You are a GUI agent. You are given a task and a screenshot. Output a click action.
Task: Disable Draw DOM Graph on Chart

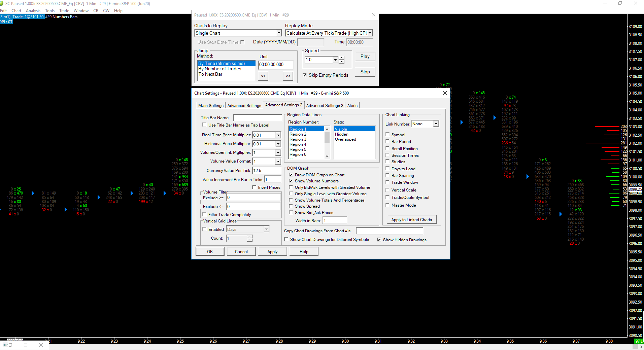[x=291, y=175]
